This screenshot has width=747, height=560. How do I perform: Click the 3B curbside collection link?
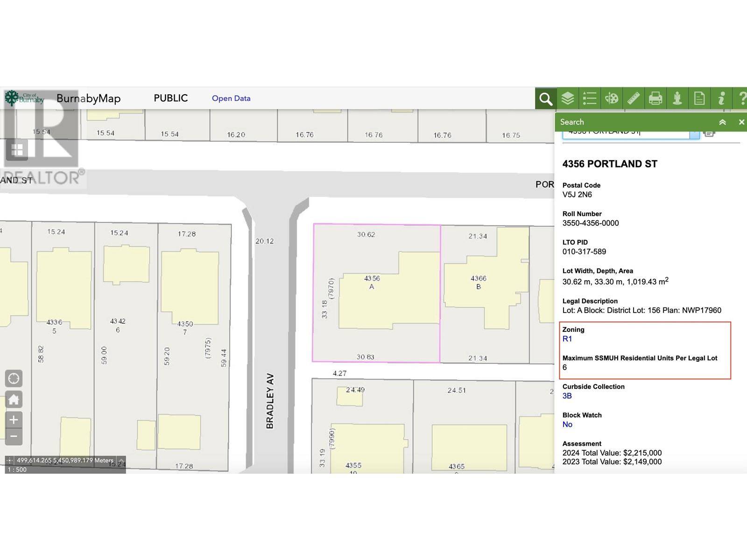(567, 396)
